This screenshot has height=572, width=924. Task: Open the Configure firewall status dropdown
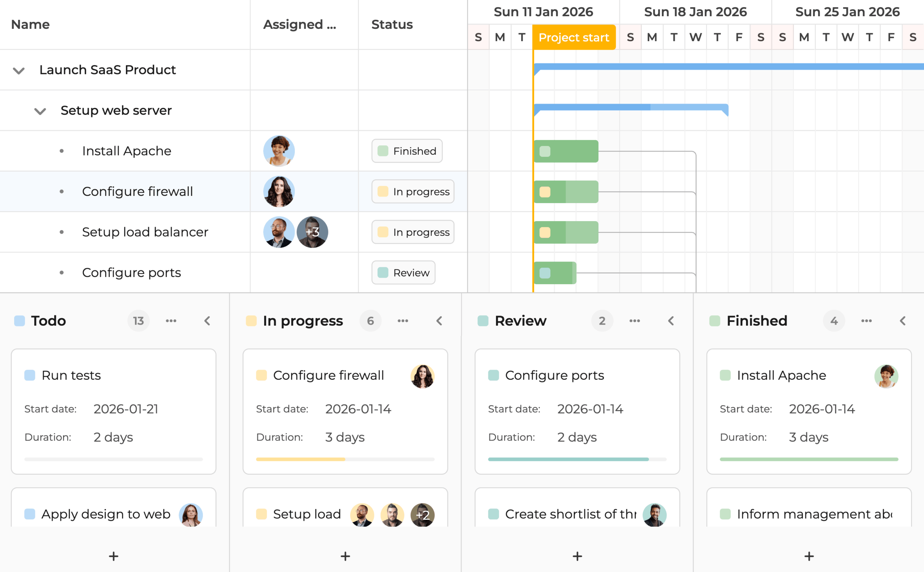[413, 192]
